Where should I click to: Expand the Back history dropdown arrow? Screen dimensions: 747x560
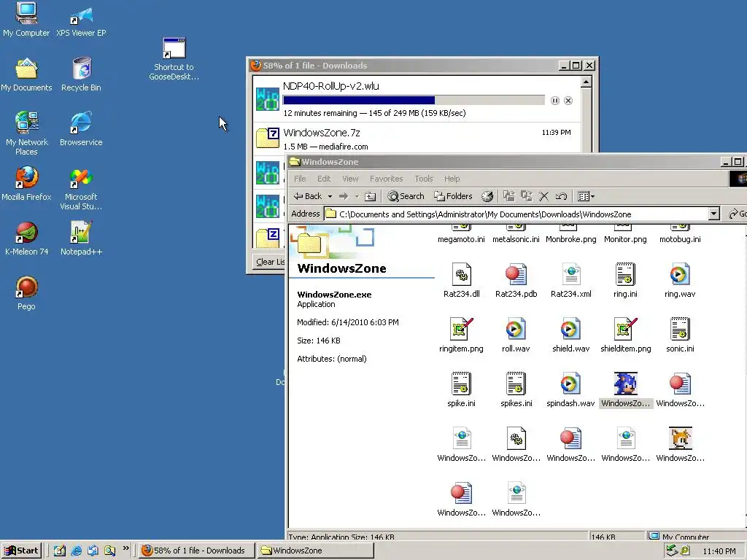[330, 196]
